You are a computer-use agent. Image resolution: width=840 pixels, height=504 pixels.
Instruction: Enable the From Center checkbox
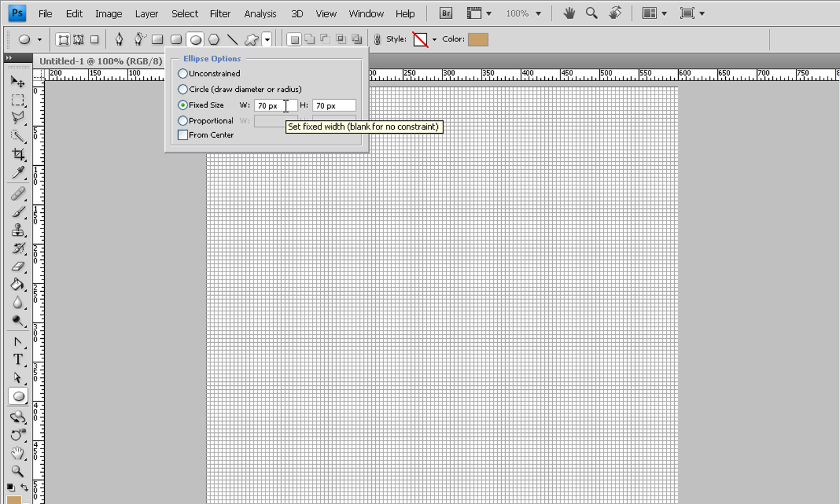point(183,135)
